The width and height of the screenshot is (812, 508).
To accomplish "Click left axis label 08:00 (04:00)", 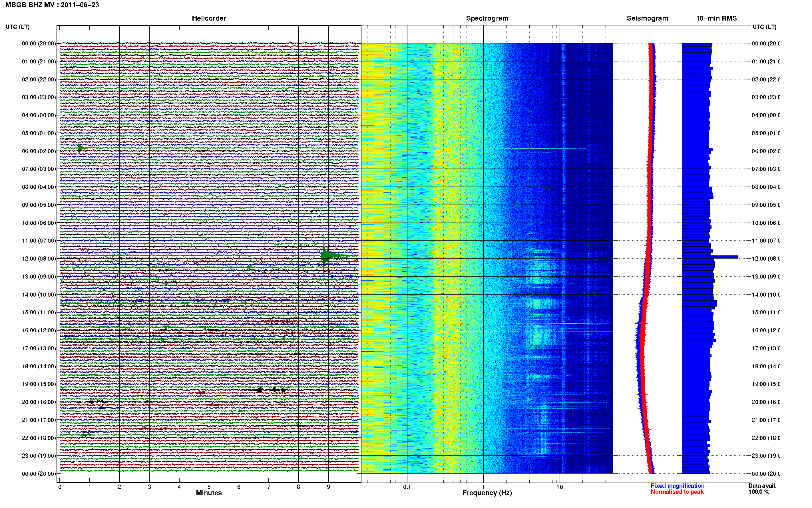I will (x=39, y=187).
